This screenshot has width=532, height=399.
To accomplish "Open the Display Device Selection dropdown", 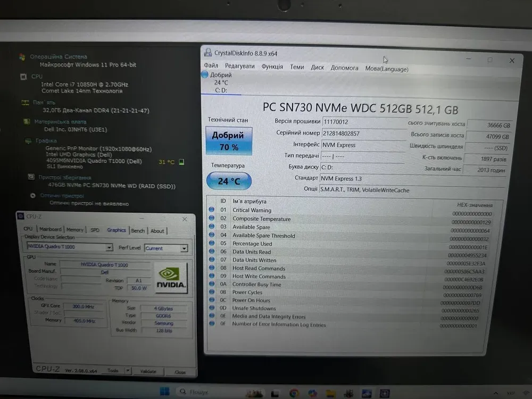I will [109, 248].
